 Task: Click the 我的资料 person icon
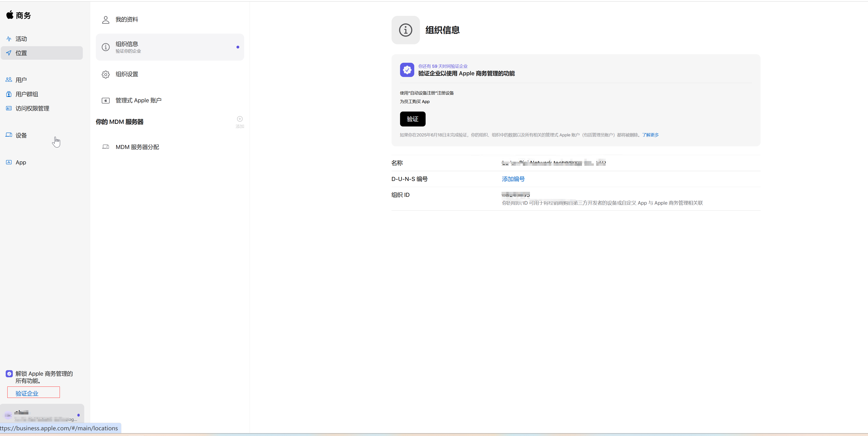click(106, 20)
